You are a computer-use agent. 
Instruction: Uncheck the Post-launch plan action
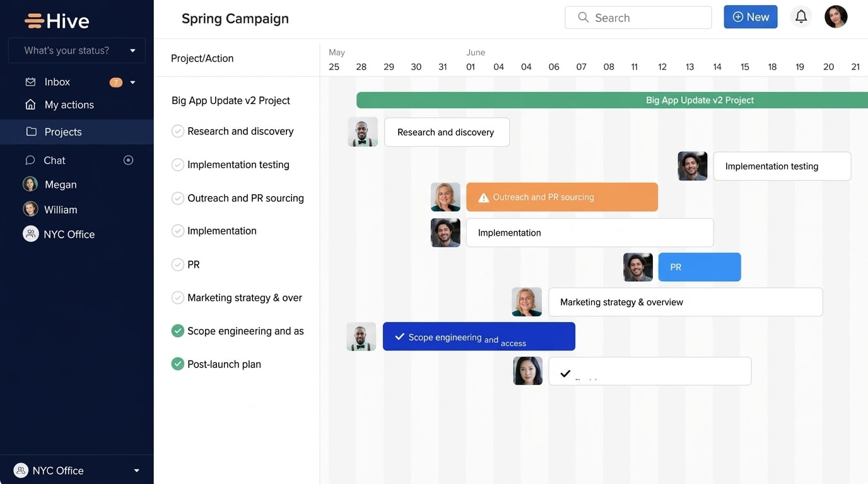178,364
